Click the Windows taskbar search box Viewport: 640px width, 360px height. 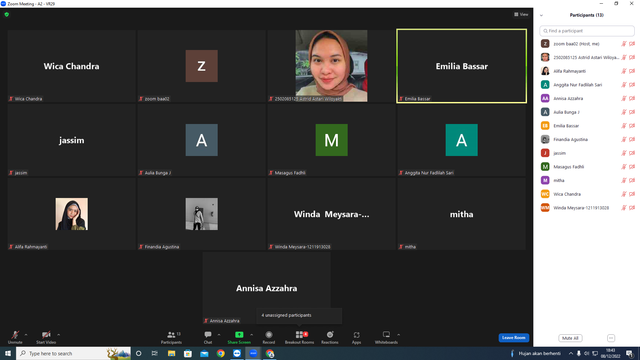pyautogui.click(x=73, y=353)
